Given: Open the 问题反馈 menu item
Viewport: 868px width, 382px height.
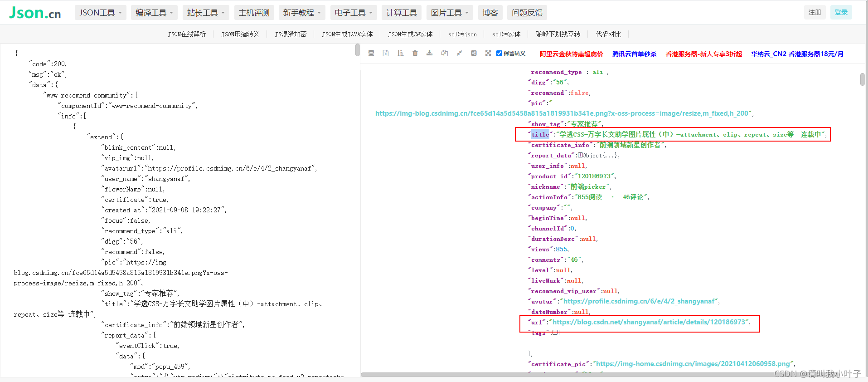Looking at the screenshot, I should click(x=527, y=13).
